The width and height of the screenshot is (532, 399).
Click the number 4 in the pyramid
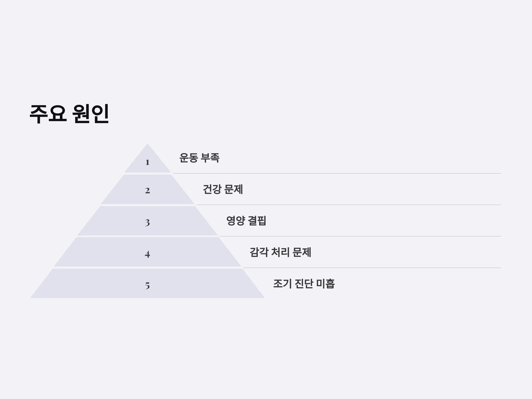[147, 254]
